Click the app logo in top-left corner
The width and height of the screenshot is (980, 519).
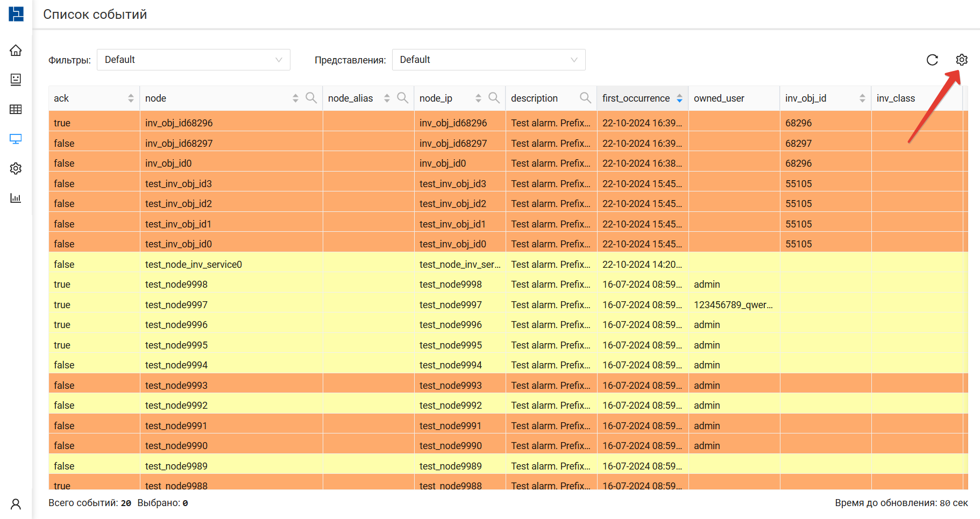coord(16,14)
